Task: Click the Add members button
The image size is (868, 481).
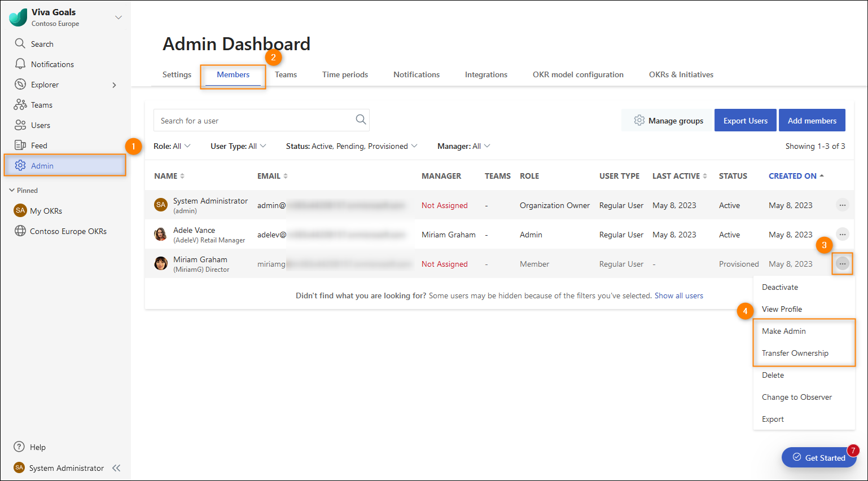Action: click(x=812, y=120)
